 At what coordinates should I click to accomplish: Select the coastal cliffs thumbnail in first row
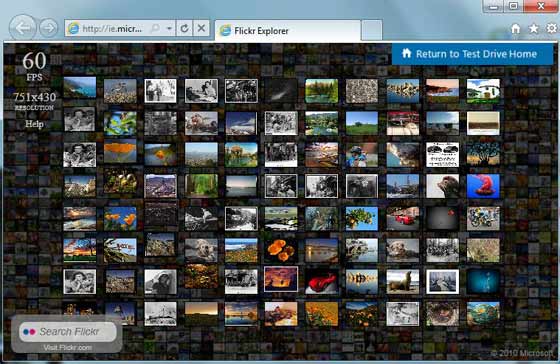(80, 88)
